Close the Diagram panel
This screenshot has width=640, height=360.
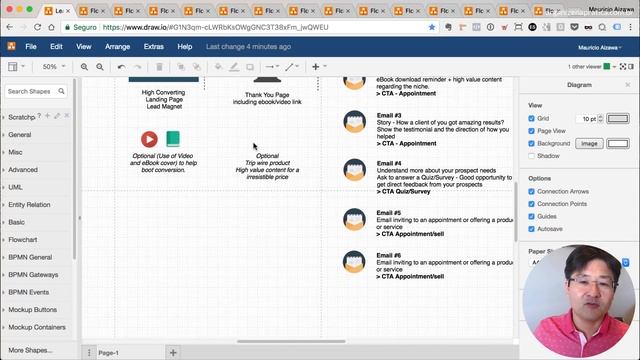point(628,85)
